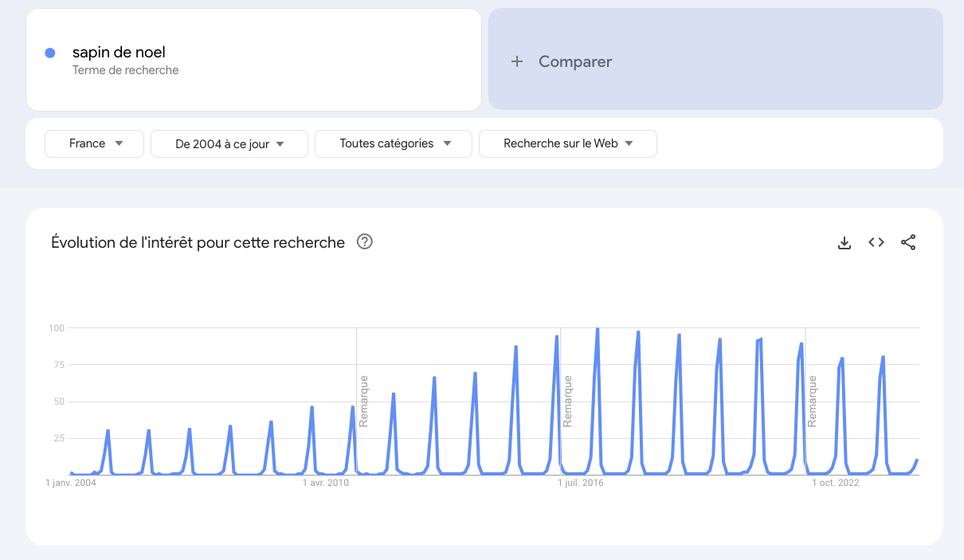
Task: Click the 100 value on the y-axis
Action: 56,328
